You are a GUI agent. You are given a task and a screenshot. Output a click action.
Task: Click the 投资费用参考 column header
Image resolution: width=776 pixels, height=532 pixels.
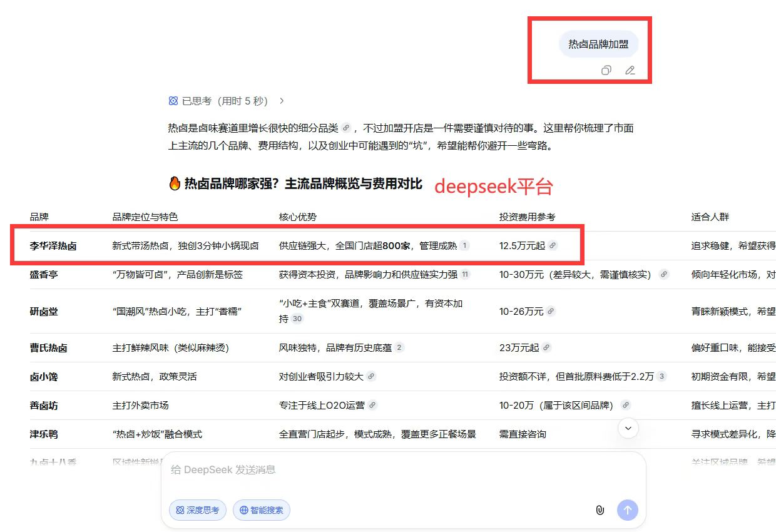tap(527, 217)
